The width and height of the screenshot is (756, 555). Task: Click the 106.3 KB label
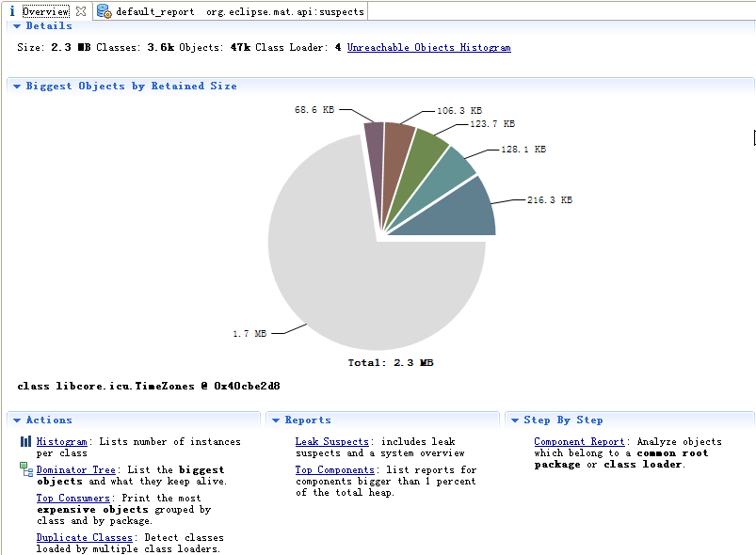click(459, 111)
